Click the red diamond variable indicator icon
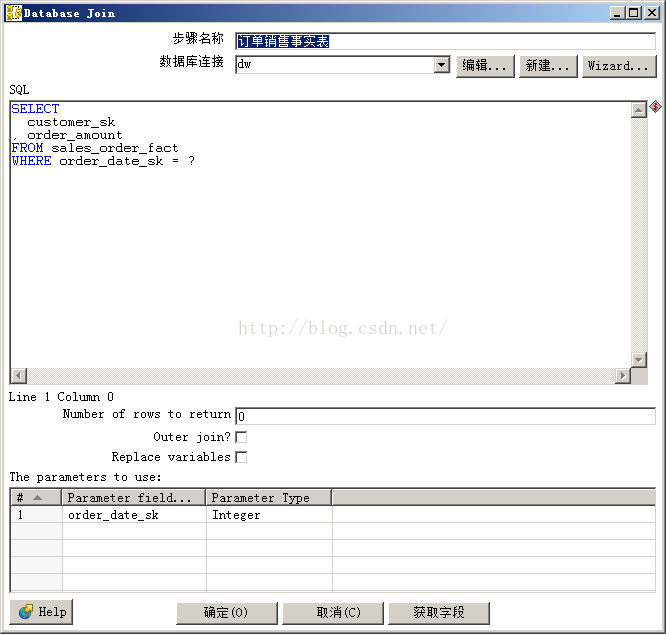 tap(655, 106)
